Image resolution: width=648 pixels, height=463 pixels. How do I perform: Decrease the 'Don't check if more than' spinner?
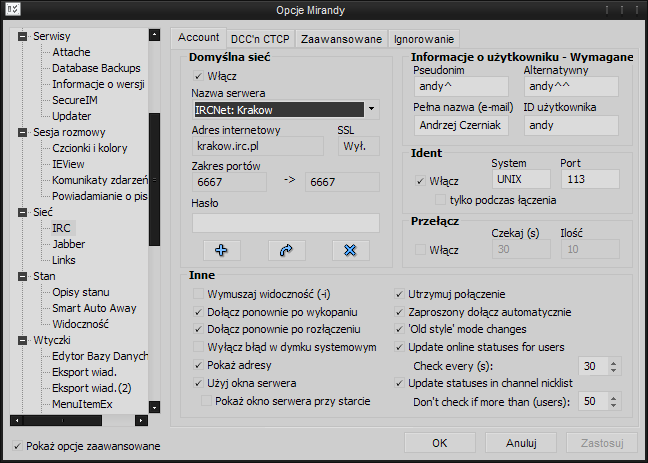[x=613, y=405]
